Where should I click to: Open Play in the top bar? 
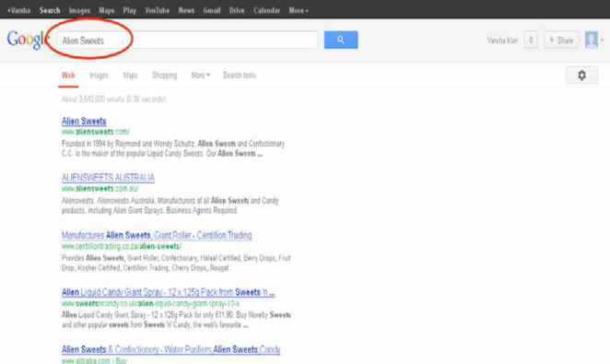[x=130, y=10]
